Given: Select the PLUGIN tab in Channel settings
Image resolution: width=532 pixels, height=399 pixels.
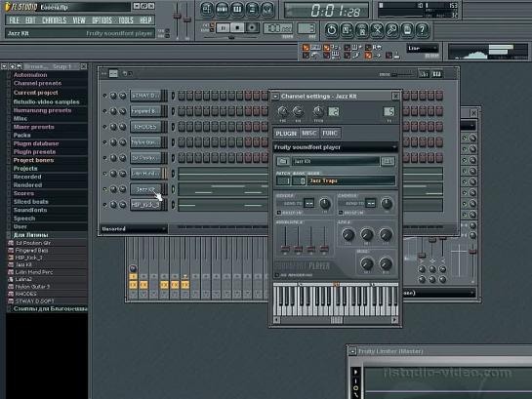Looking at the screenshot, I should 286,134.
